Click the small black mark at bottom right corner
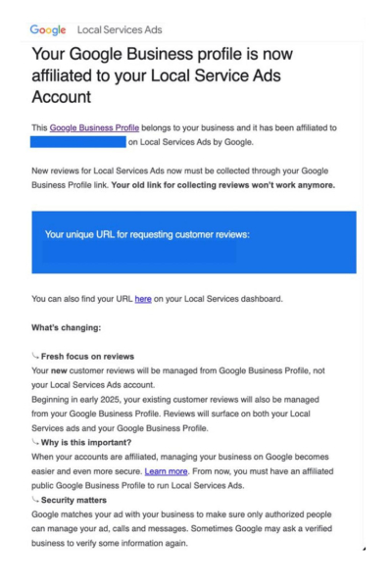The width and height of the screenshot is (392, 588). click(x=365, y=549)
